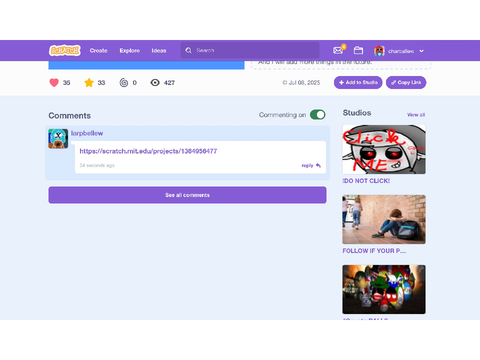Open the Ideas menu item
The image size is (480, 360).
159,51
